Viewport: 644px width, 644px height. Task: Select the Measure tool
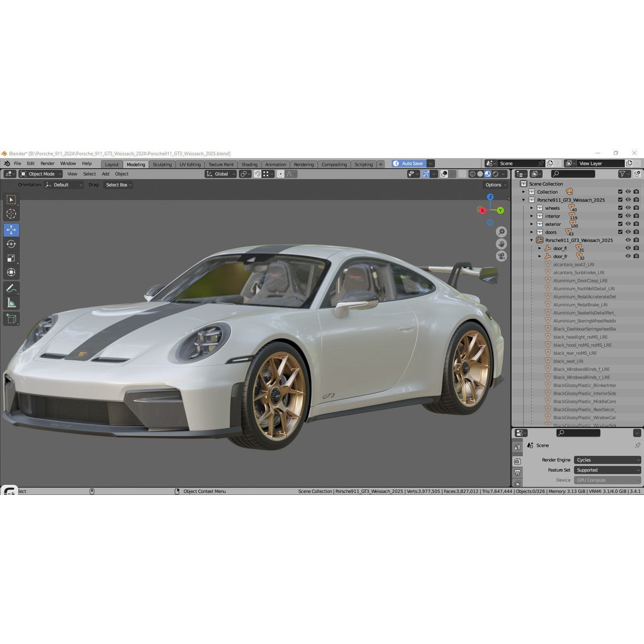tap(11, 303)
